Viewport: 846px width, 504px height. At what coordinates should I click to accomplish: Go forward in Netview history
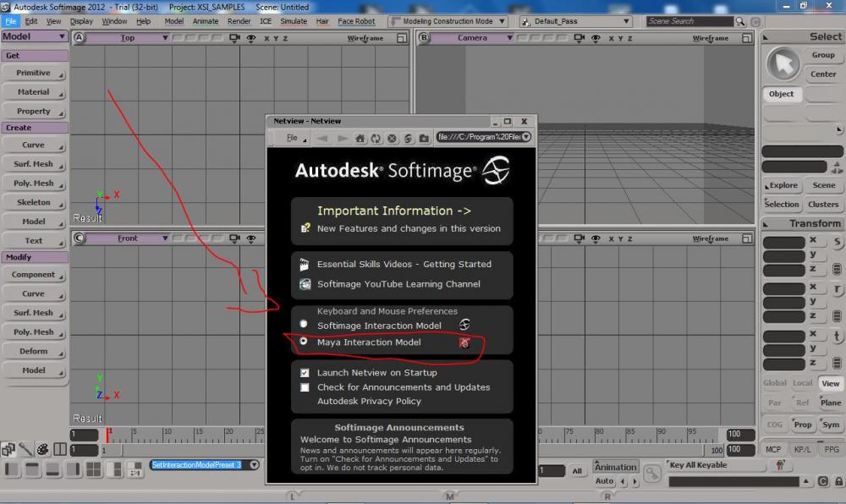[342, 138]
